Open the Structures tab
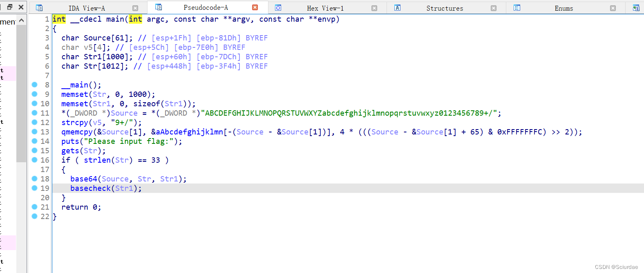644x273 pixels. pos(445,8)
